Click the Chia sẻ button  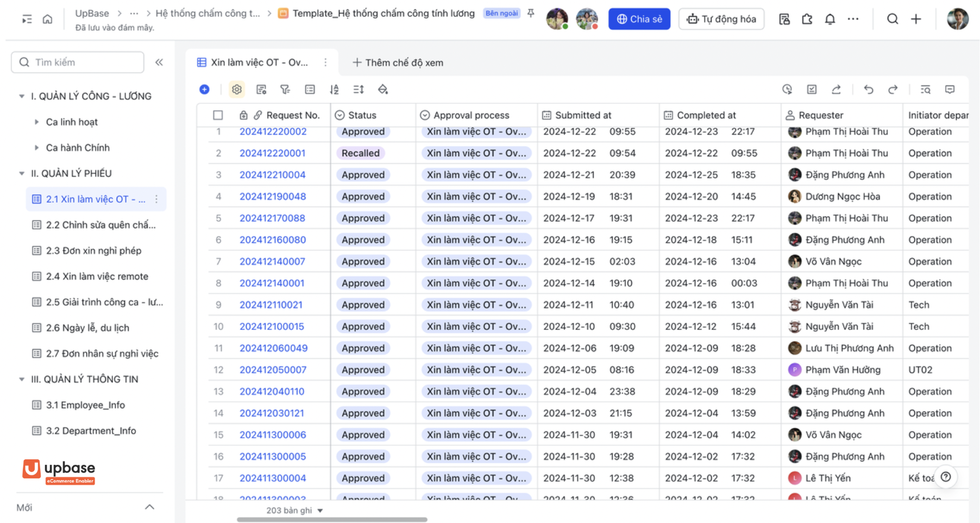click(639, 19)
